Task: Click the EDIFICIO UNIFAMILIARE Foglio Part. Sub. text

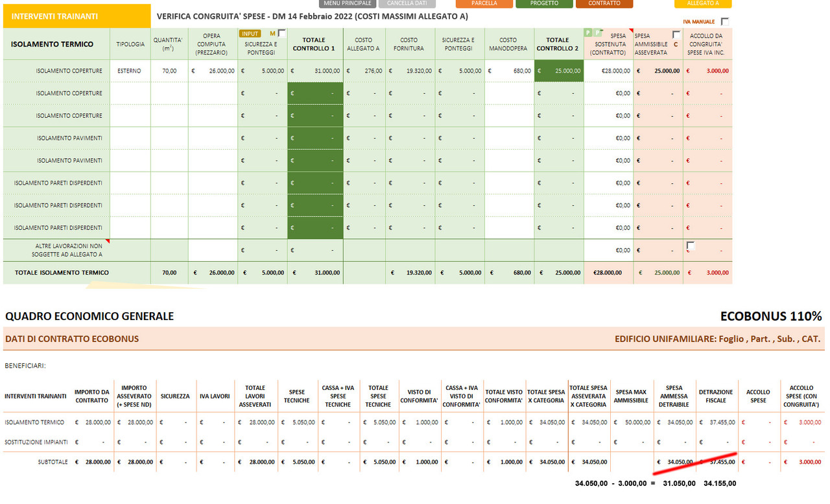Action: [x=718, y=339]
